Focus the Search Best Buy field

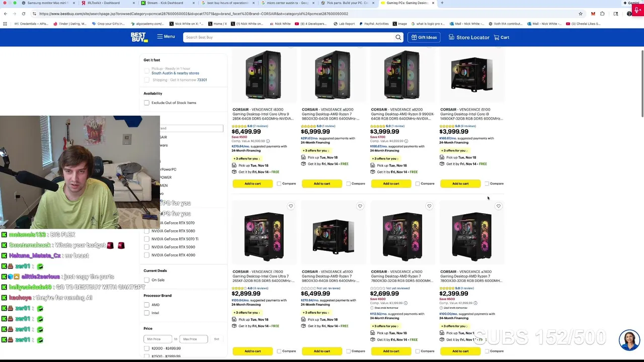289,37
